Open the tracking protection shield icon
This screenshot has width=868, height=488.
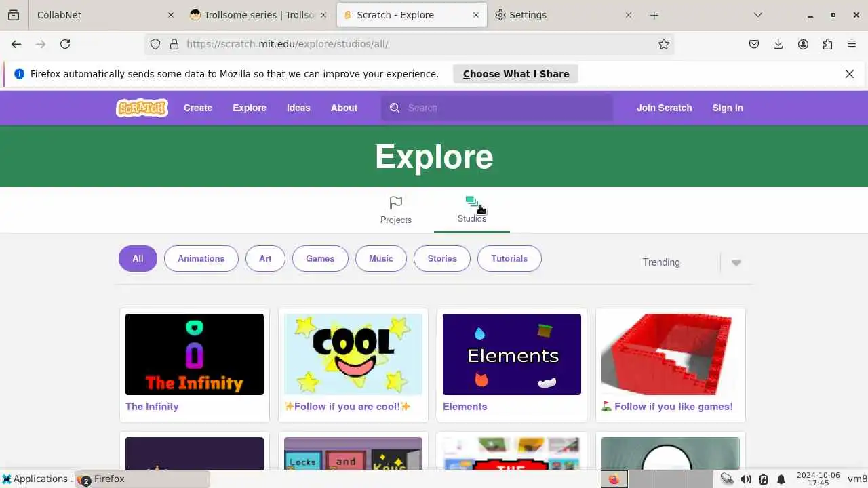click(155, 44)
